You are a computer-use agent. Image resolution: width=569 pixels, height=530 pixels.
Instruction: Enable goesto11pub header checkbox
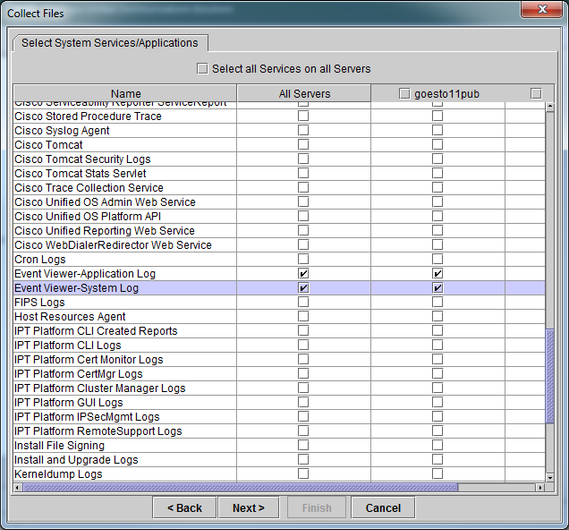click(404, 94)
